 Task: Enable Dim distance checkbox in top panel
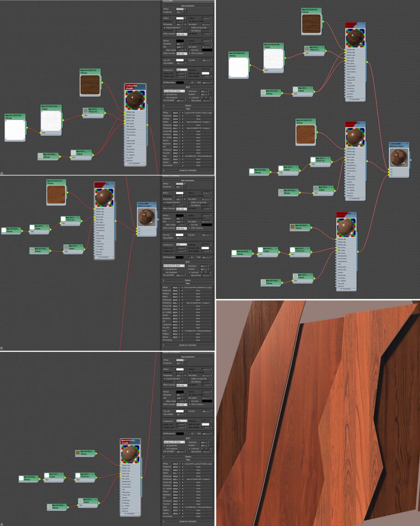coord(190,30)
